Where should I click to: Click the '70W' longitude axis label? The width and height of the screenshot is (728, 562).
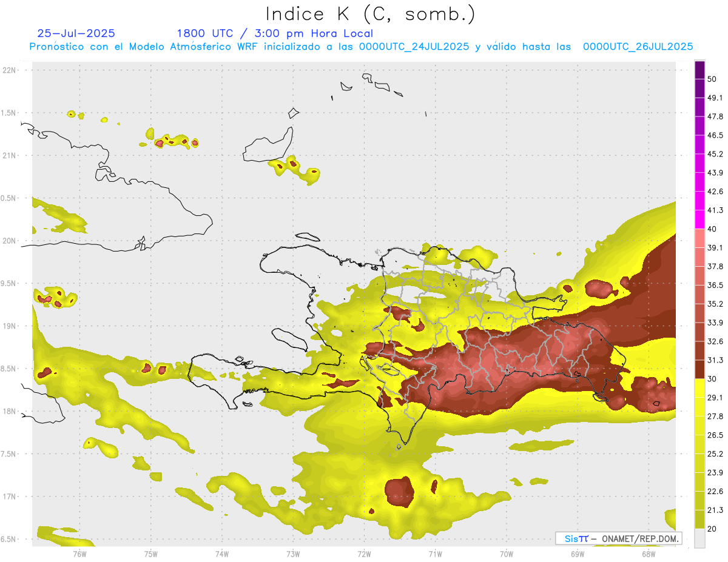pos(507,554)
